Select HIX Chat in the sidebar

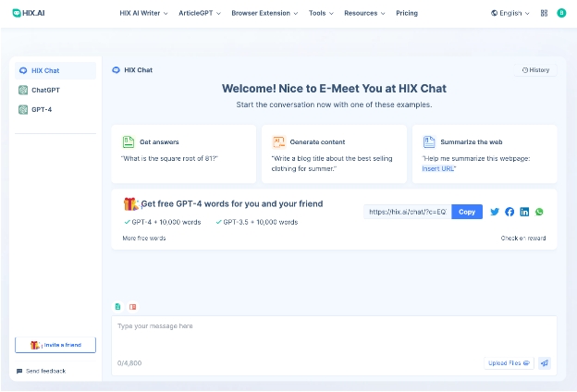coord(55,70)
